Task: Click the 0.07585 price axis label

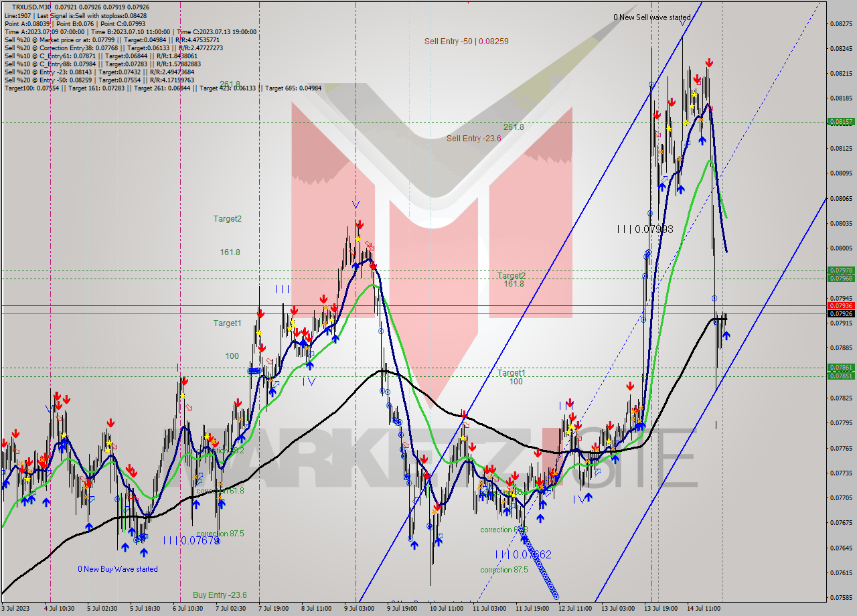Action: click(x=841, y=597)
